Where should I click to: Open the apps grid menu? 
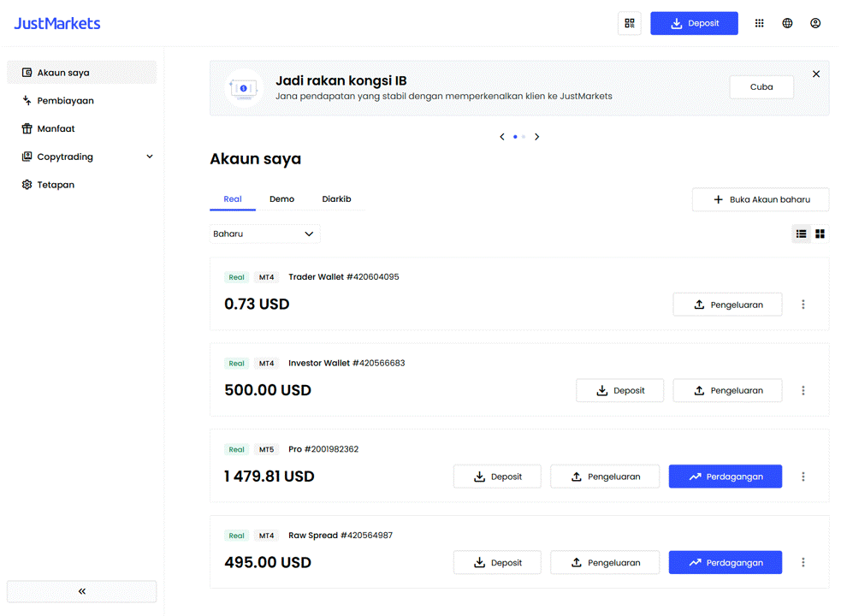pyautogui.click(x=759, y=23)
